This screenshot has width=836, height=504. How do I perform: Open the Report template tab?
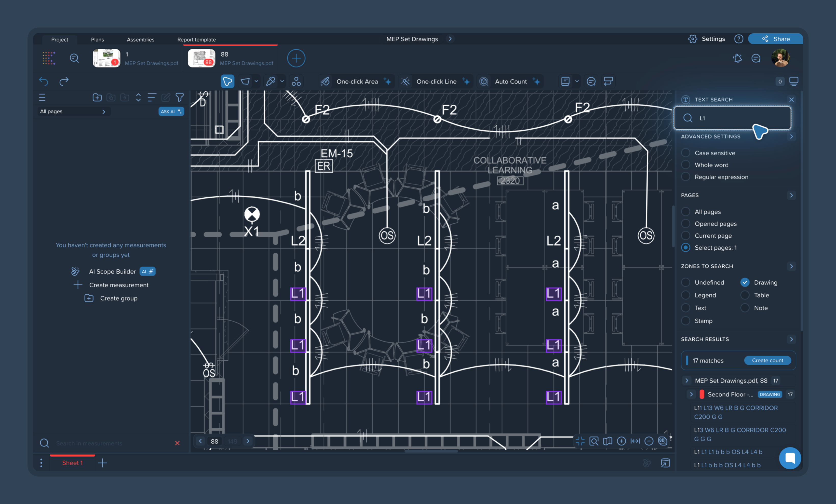click(x=196, y=40)
